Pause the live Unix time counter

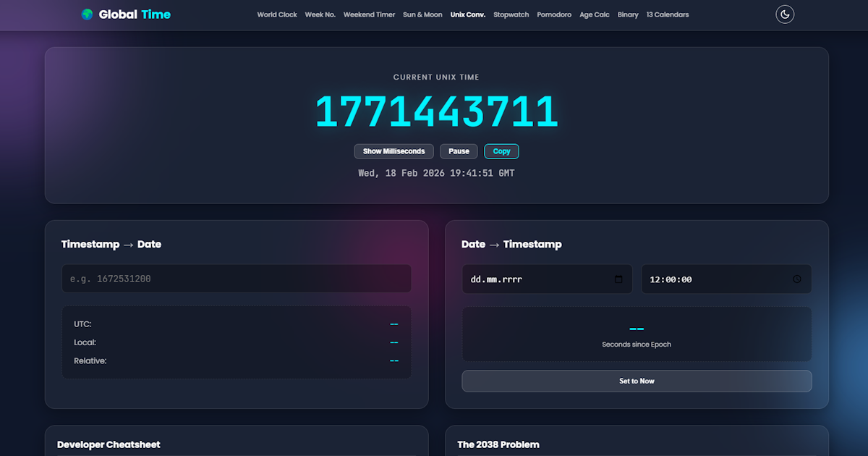(459, 151)
